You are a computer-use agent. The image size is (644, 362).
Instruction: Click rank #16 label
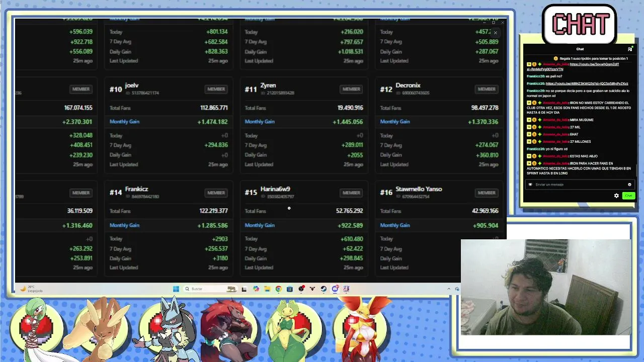386,193
